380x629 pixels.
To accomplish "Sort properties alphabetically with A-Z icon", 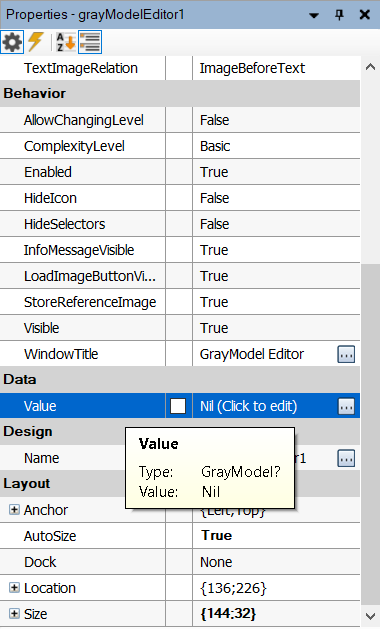I will coord(66,42).
